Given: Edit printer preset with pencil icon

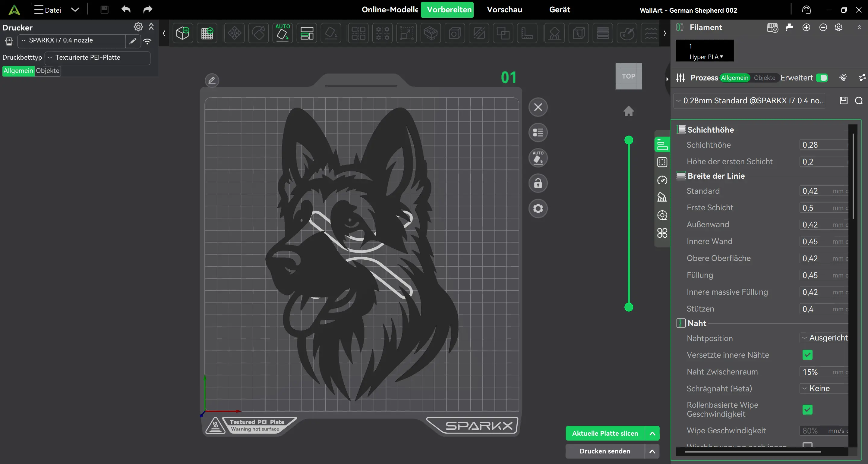Looking at the screenshot, I should (133, 41).
